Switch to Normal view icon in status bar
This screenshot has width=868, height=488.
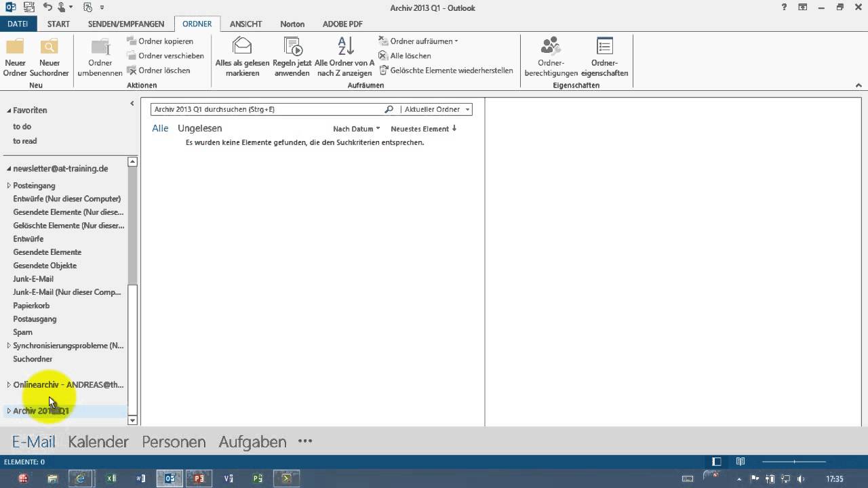coord(717,462)
